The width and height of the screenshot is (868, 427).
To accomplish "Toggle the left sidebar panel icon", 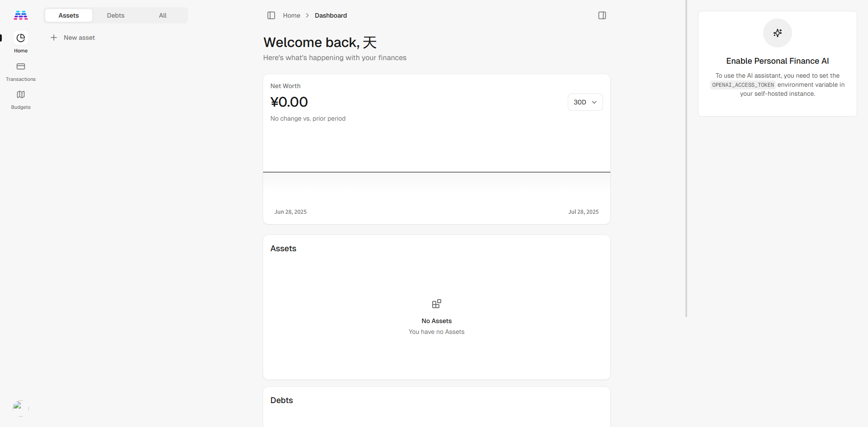I will [x=271, y=15].
